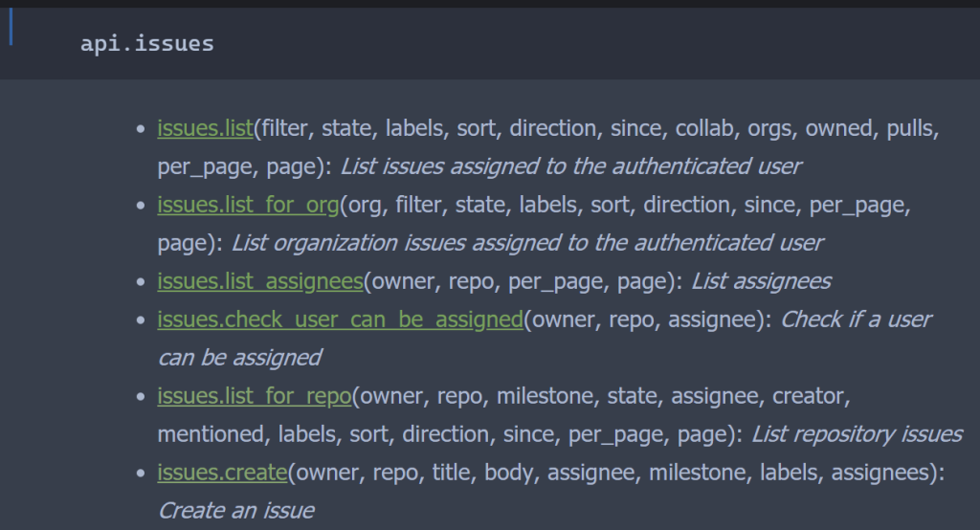Screen dimensions: 980x530
Task: Click the issues.list_assignees link
Action: 260,281
